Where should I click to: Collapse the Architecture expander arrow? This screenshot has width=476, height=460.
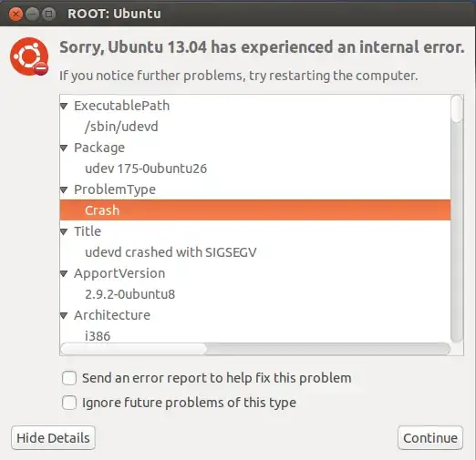pos(64,316)
